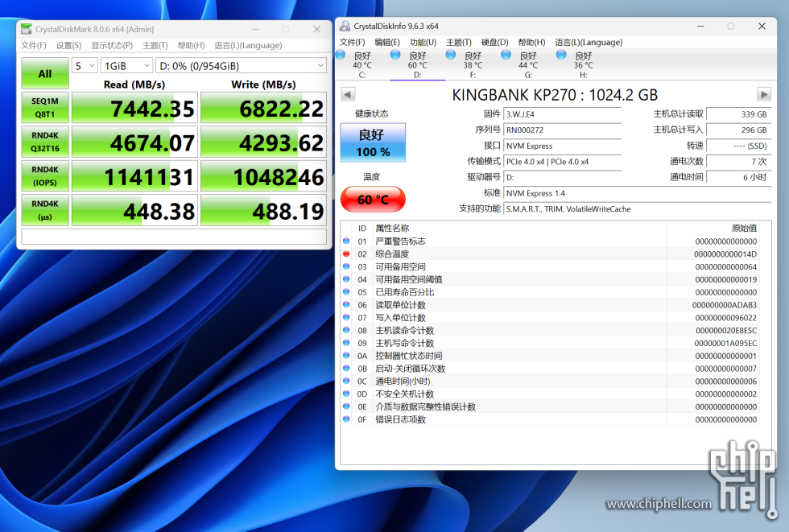Click status dot for 0F 错误日志项数

(346, 419)
